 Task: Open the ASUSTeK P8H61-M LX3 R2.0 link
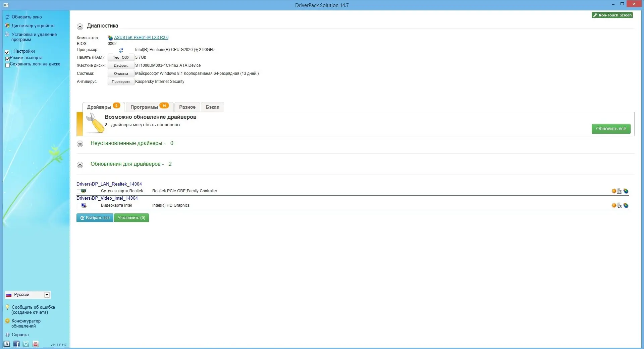(141, 37)
